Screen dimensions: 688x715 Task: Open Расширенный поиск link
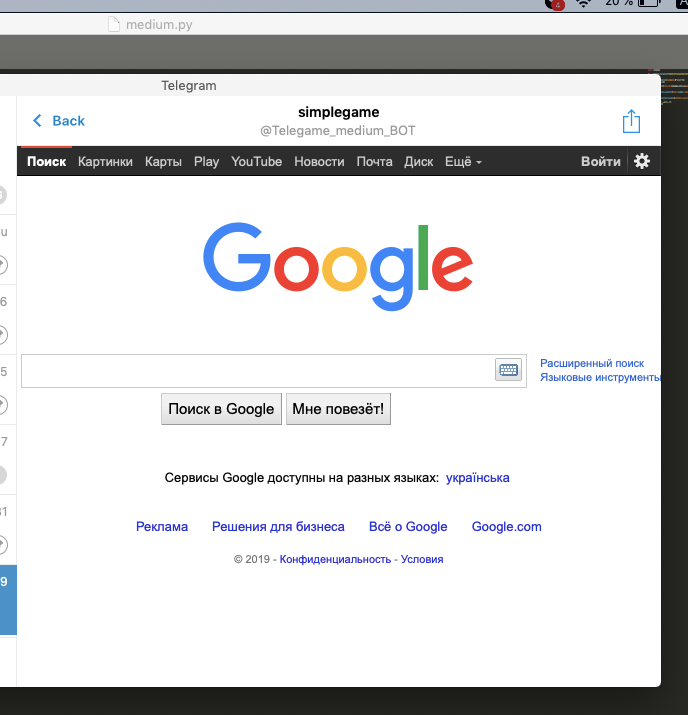click(x=592, y=363)
